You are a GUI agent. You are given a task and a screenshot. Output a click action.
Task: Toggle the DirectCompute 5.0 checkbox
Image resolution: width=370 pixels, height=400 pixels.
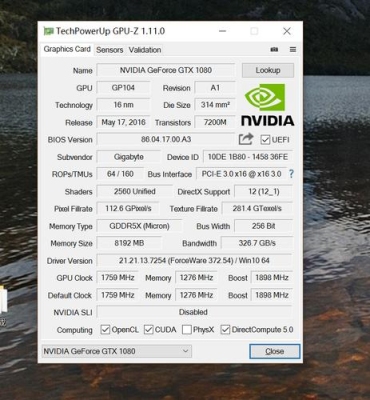click(x=225, y=330)
